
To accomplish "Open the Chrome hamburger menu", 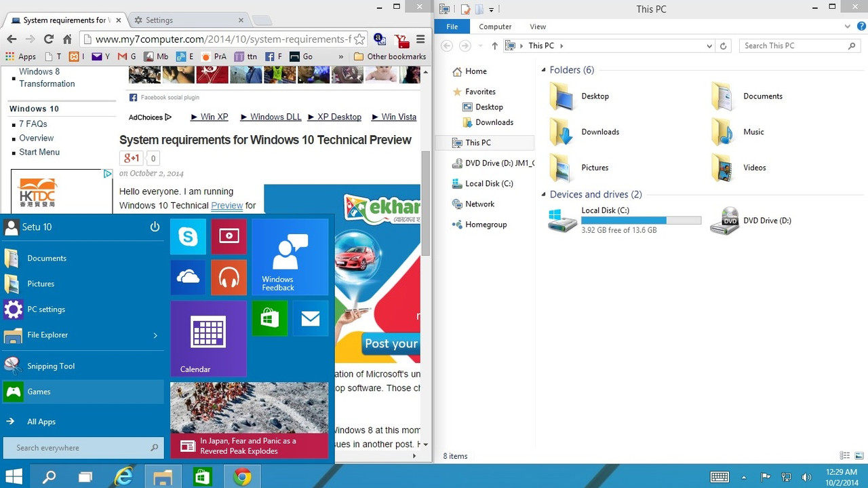I will coord(420,39).
